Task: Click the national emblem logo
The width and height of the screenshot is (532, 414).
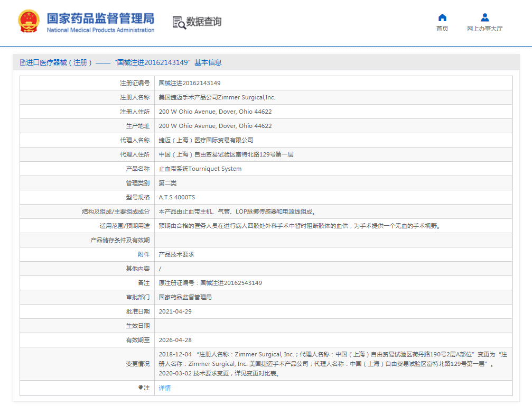Action: 29,22
